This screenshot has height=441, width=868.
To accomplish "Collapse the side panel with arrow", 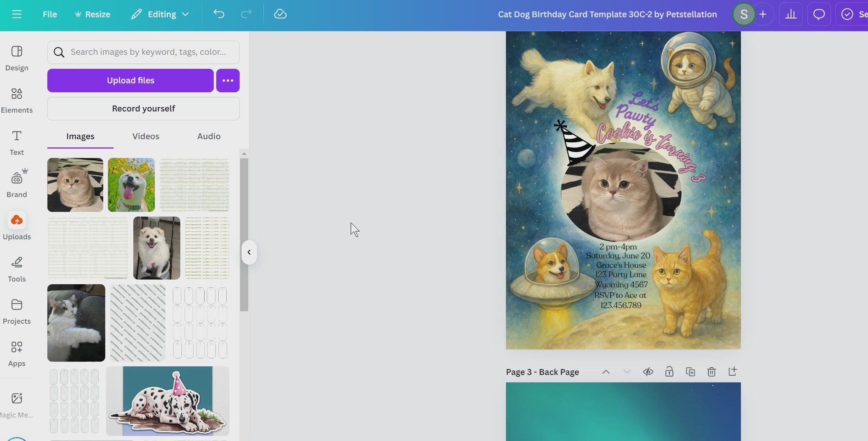I will tap(249, 252).
